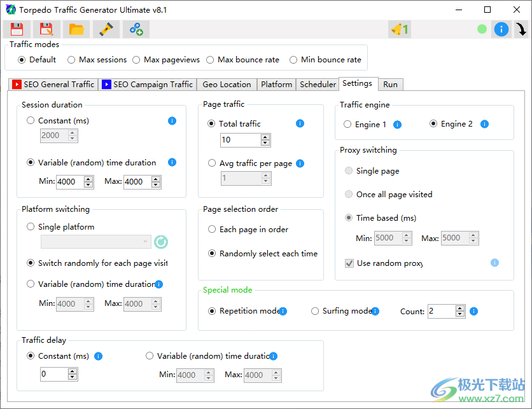Select Randomly select each time option
The image size is (532, 409).
pos(263,254)
